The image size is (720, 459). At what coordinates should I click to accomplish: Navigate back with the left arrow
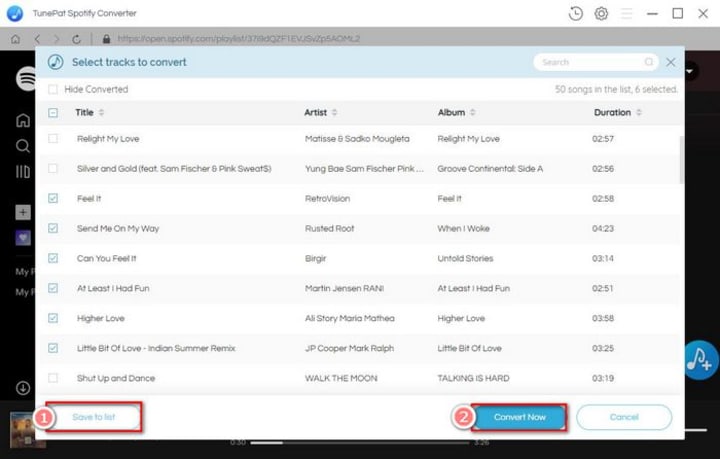point(37,39)
